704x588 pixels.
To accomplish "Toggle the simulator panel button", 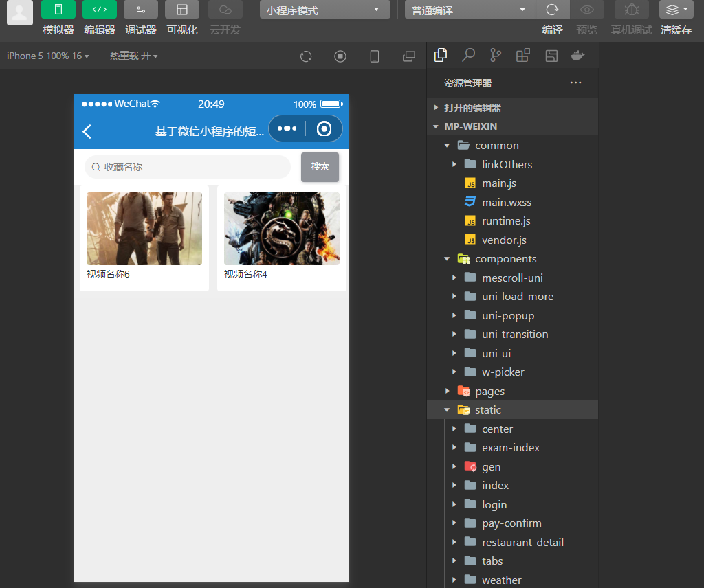I will pos(58,10).
